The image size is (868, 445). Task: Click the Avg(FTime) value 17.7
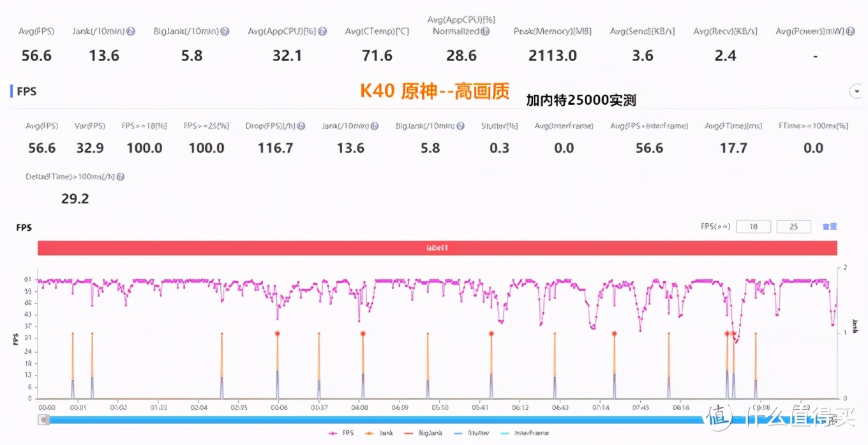(733, 148)
